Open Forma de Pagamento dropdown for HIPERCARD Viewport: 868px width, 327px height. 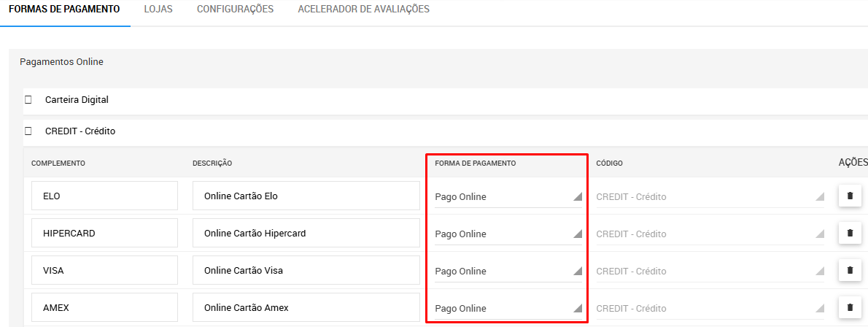tap(508, 234)
